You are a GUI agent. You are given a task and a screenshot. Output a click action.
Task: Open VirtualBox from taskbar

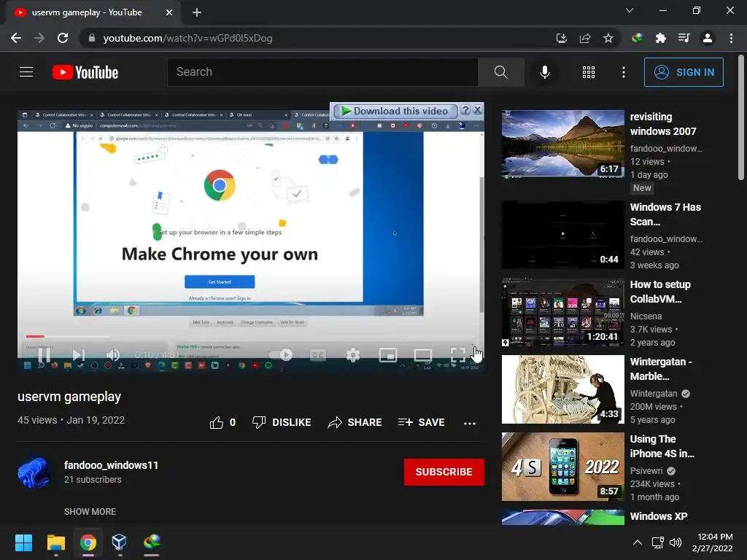pos(119,542)
